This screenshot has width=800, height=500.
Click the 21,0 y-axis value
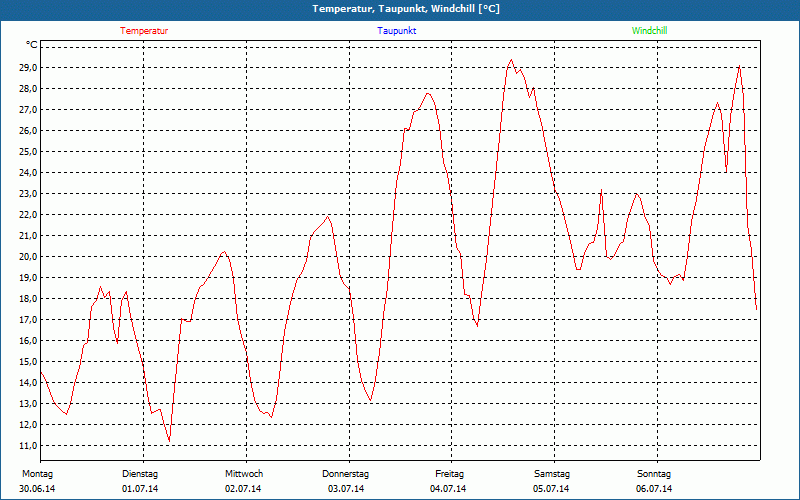tap(29, 236)
